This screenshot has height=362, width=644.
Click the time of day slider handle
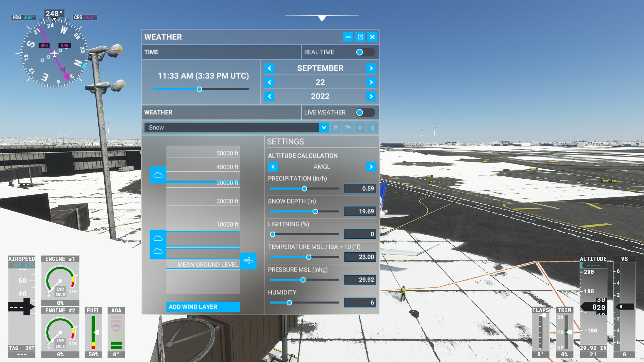pyautogui.click(x=200, y=89)
